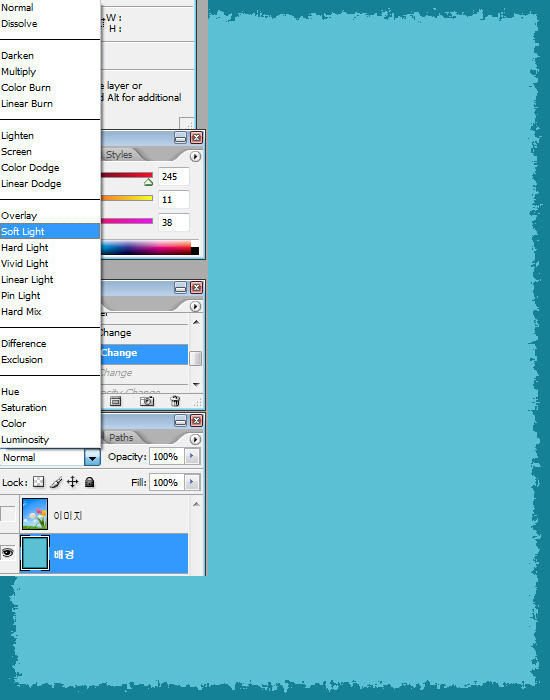The image size is (550, 700).
Task: Open the Color panel flyout menu arrow
Action: [x=195, y=157]
